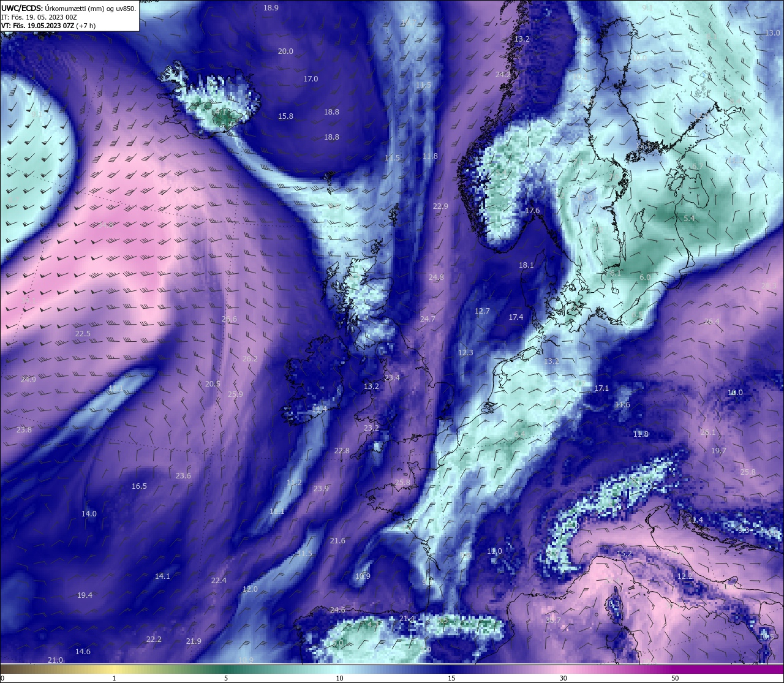Click the '1' tick on the color scale
This screenshot has height=683, width=784.
[x=114, y=678]
